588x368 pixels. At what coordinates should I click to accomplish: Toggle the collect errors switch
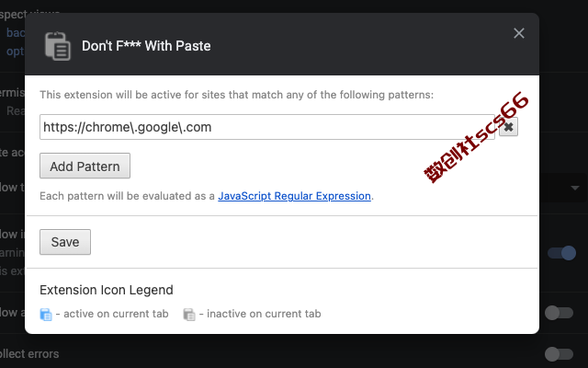click(x=559, y=353)
